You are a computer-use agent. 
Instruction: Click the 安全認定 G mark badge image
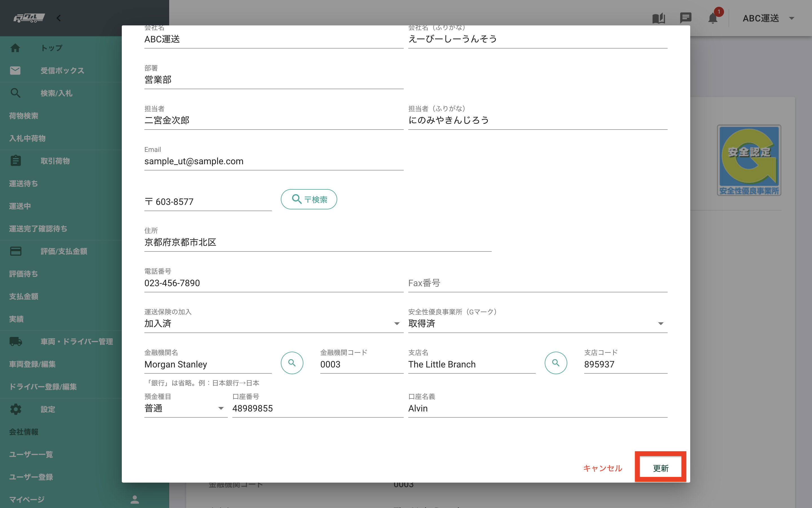tap(749, 160)
